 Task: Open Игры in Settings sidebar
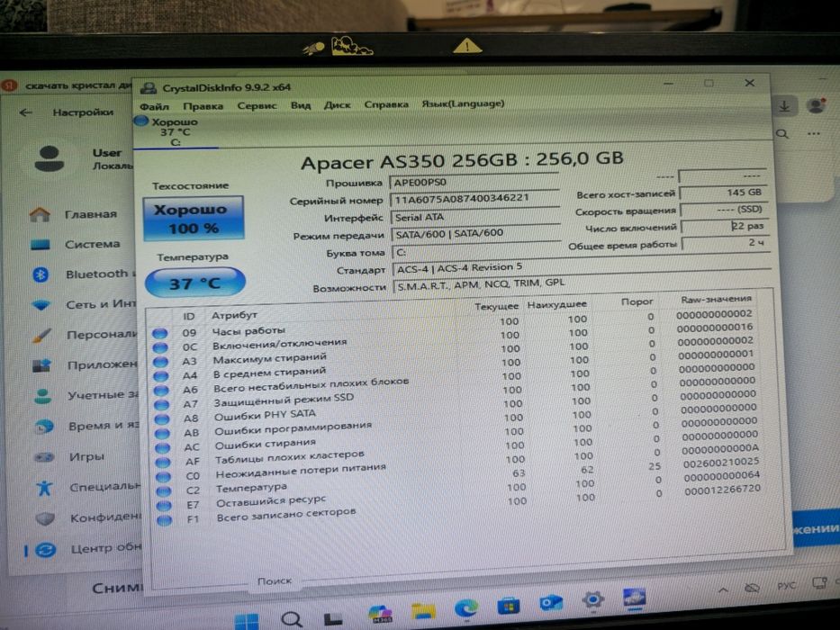coord(69,457)
